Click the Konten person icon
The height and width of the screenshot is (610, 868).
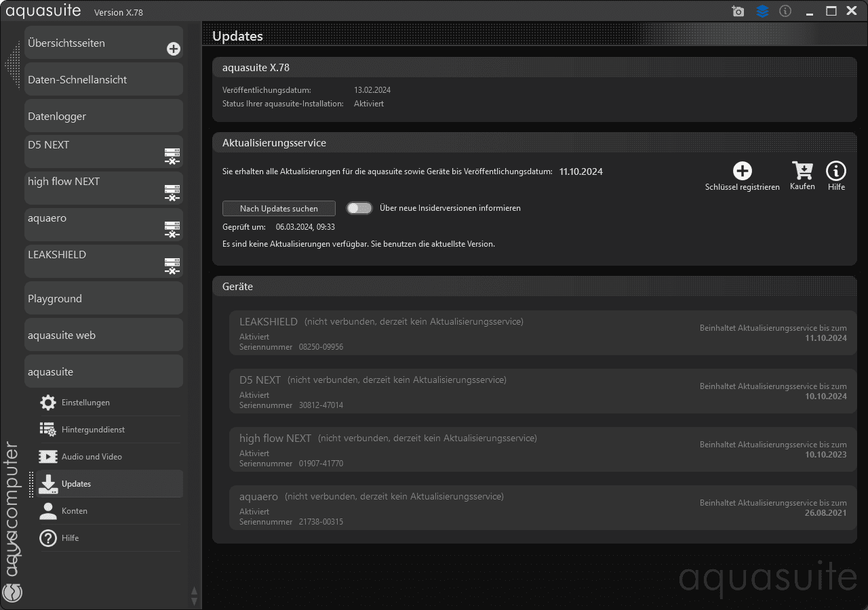pyautogui.click(x=47, y=511)
